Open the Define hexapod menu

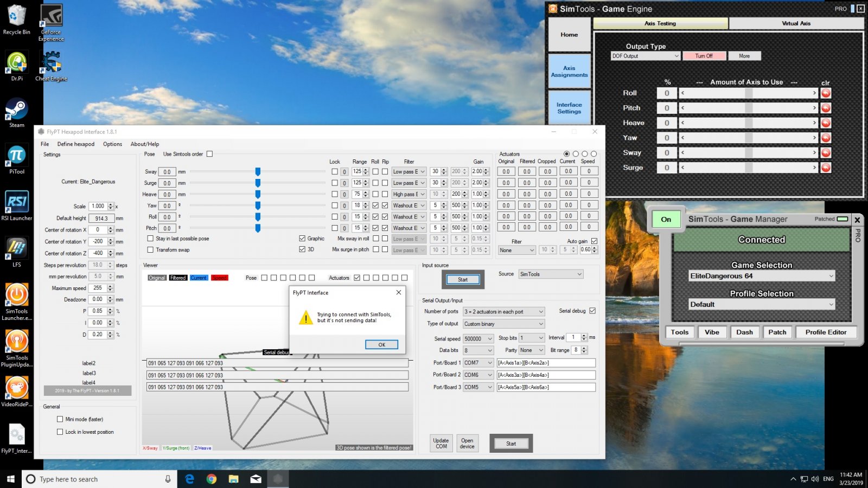76,144
